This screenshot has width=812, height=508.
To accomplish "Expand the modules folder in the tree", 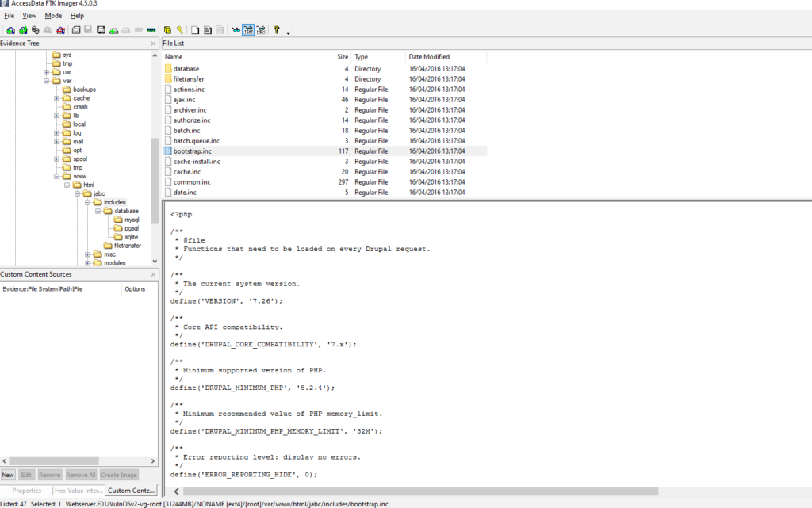I will [88, 262].
